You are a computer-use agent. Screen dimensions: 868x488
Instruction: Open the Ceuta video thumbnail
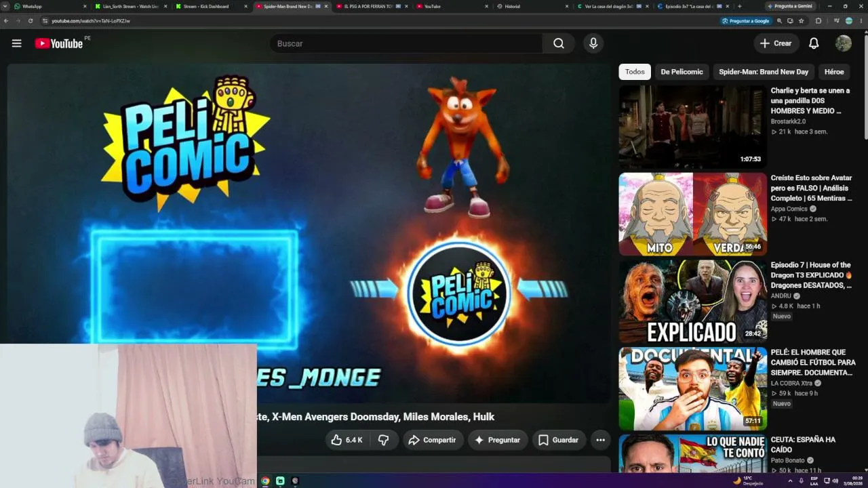click(692, 453)
